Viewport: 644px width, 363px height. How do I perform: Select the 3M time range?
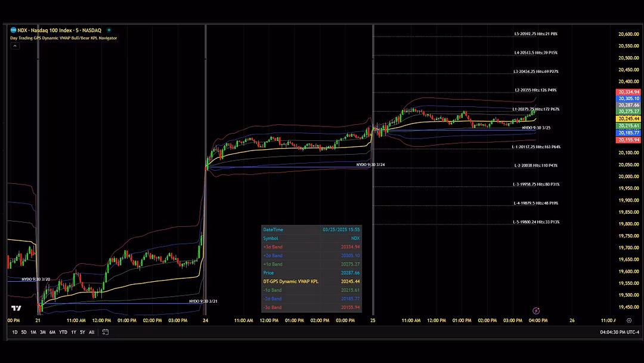click(x=43, y=332)
